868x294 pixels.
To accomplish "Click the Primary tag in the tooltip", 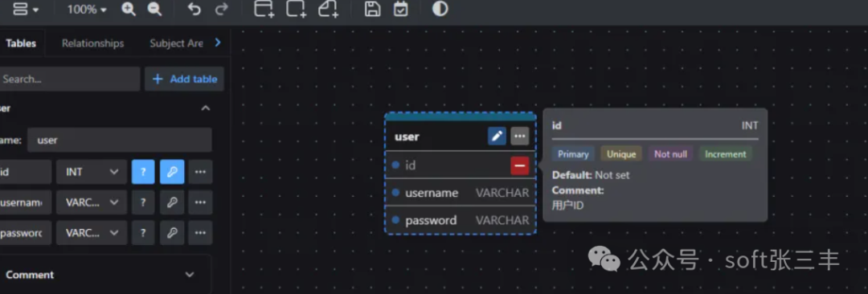I will (x=573, y=154).
